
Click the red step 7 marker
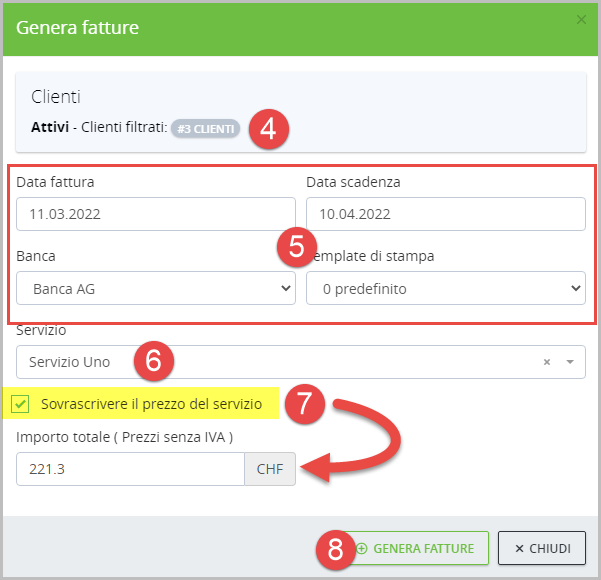(305, 404)
